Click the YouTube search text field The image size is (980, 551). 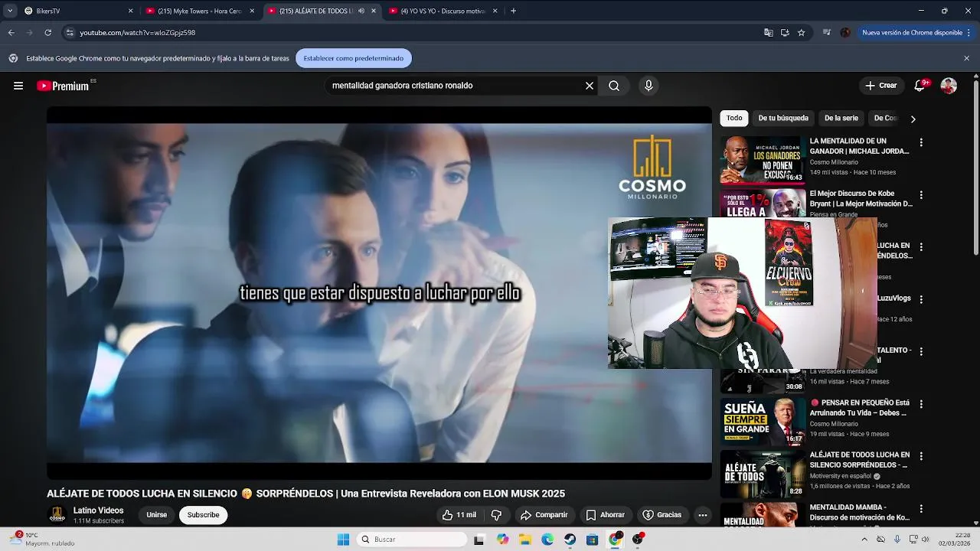coord(456,86)
